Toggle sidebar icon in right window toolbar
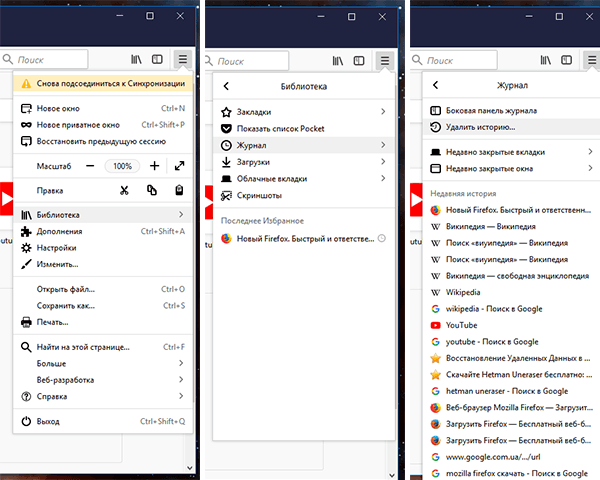 [566, 60]
